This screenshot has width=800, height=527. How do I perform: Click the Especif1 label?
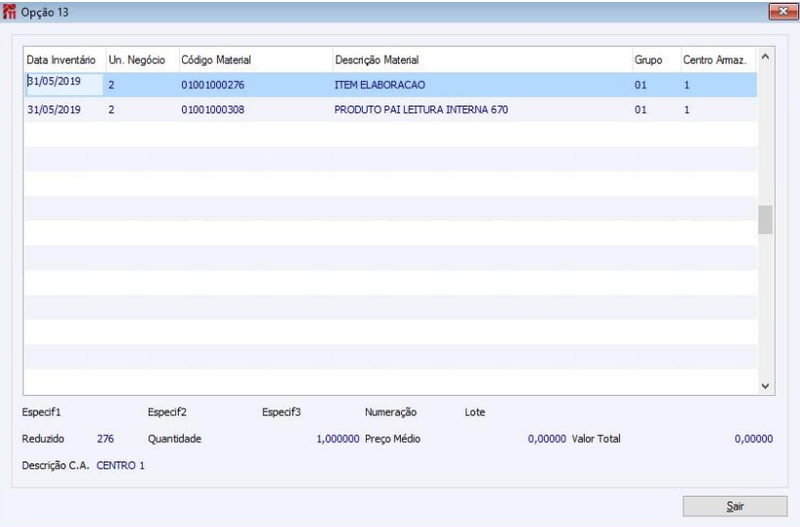41,412
